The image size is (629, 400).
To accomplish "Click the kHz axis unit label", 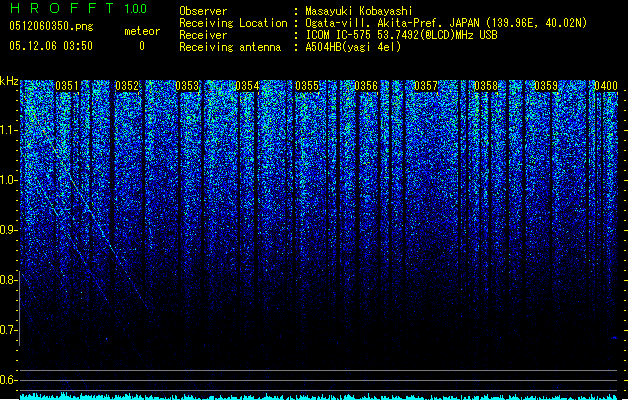I will tap(9, 81).
